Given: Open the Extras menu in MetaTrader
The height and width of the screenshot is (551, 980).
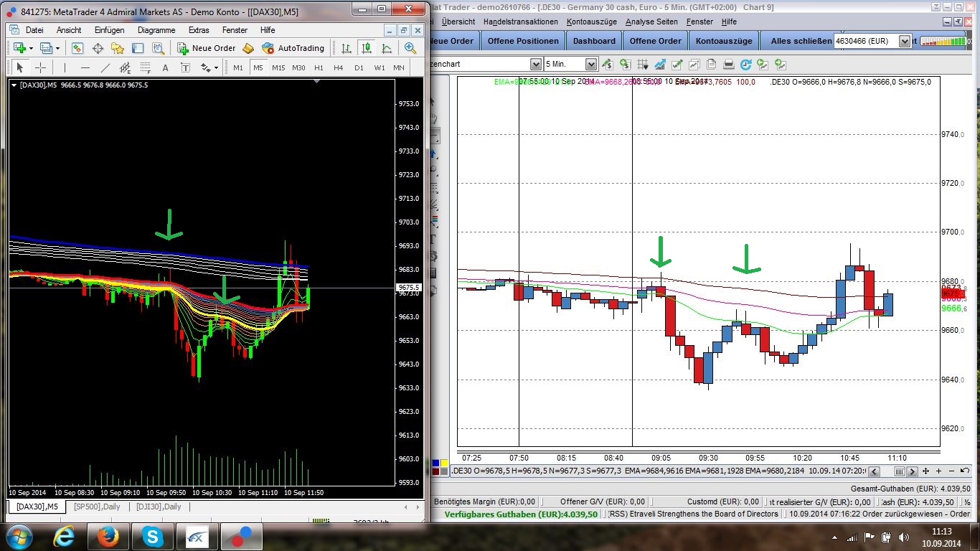Looking at the screenshot, I should click(199, 30).
